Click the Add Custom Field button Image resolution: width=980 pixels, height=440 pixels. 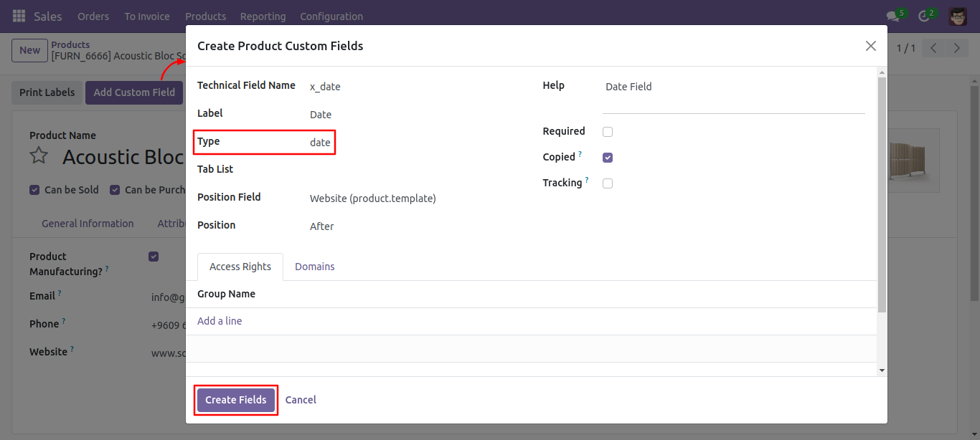click(x=134, y=92)
